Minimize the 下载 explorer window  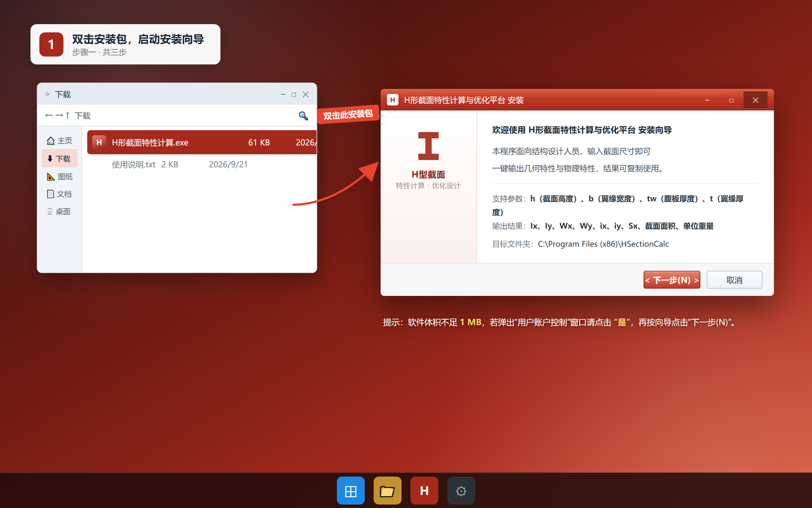283,94
